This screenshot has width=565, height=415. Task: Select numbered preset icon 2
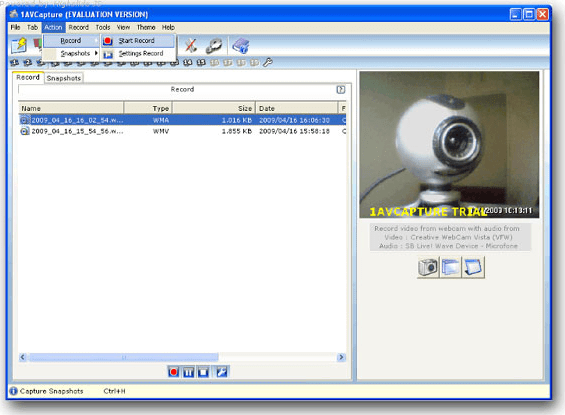pyautogui.click(x=28, y=63)
